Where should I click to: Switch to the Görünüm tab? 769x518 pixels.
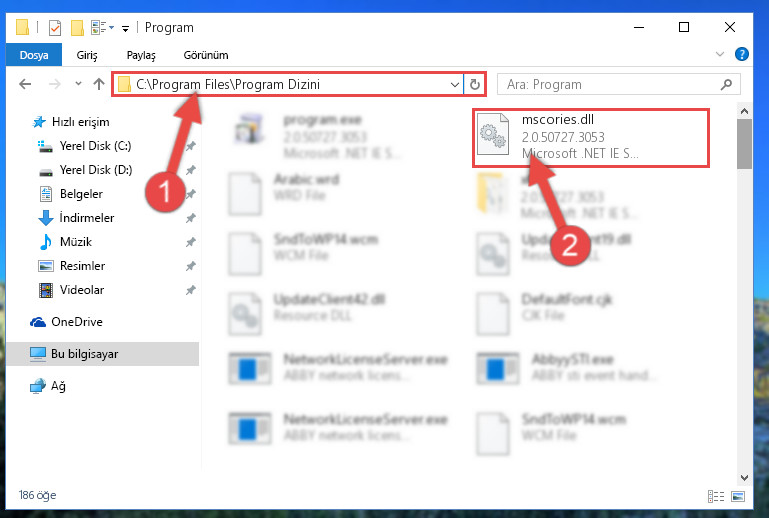click(x=206, y=55)
